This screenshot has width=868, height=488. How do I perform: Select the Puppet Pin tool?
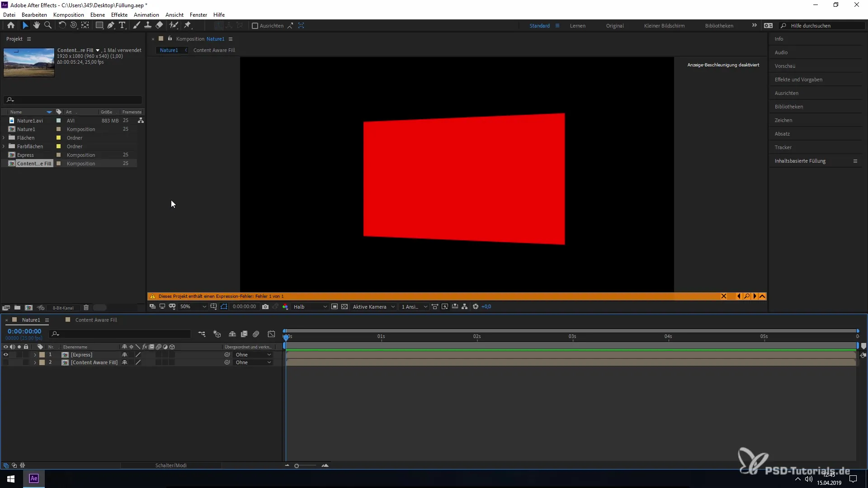(188, 25)
